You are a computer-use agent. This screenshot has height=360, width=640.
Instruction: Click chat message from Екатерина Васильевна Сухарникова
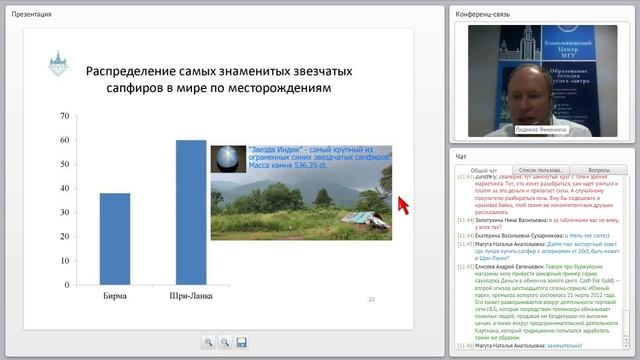[x=534, y=236]
